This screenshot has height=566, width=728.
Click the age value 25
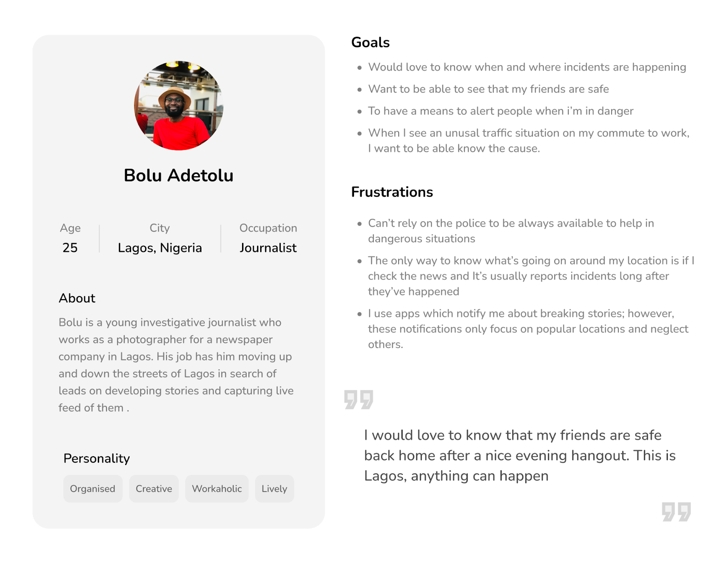click(x=70, y=248)
